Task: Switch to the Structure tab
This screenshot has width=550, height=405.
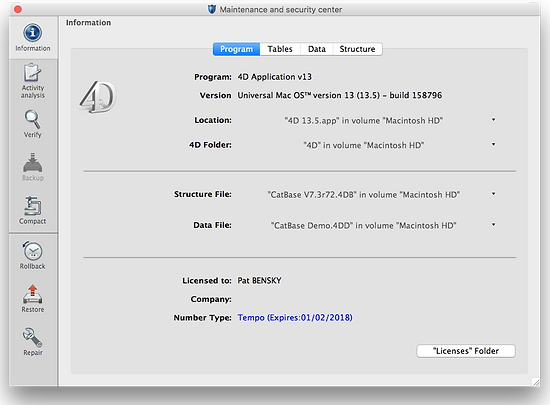Action: tap(357, 49)
